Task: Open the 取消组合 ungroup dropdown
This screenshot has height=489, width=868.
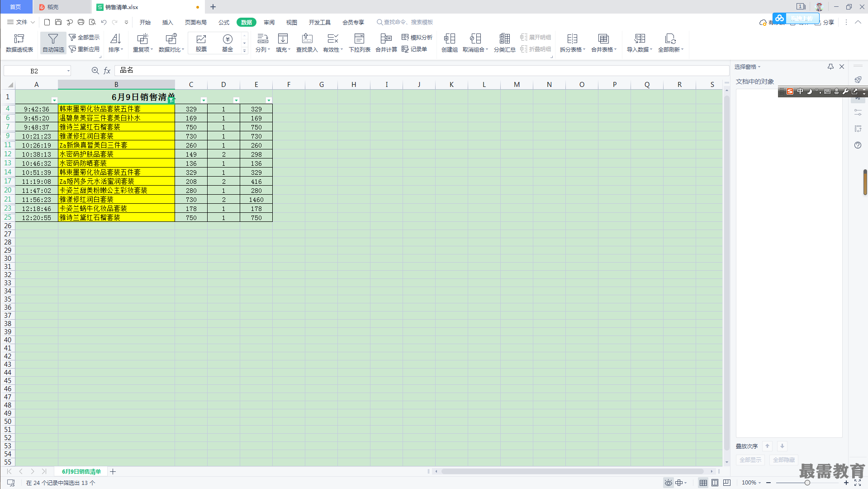Action: 475,43
